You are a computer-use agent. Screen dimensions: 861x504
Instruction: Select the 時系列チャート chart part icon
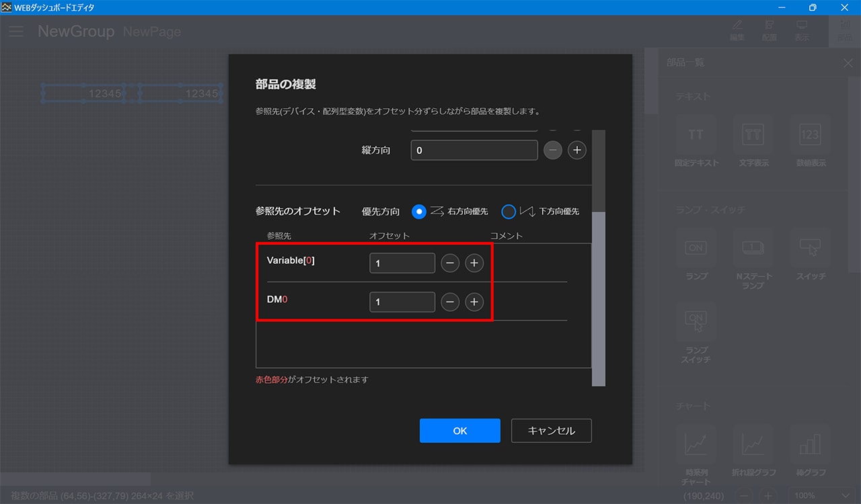696,444
